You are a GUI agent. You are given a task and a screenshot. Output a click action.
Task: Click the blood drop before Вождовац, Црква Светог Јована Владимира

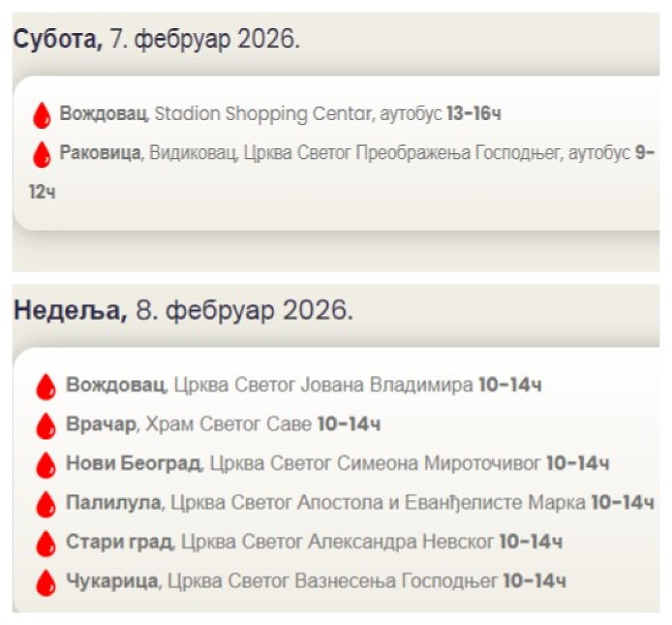[46, 386]
